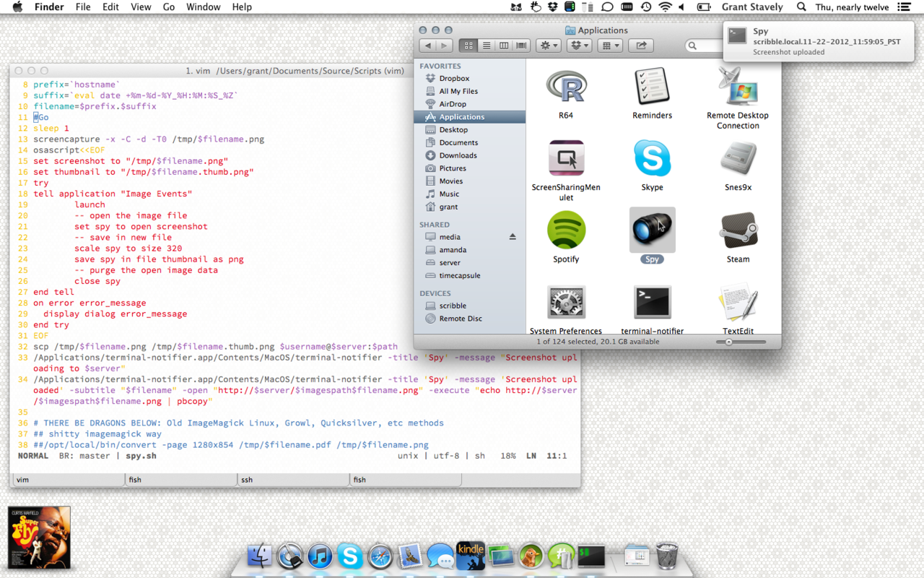Open Adium duck icon in Dock

tap(531, 556)
